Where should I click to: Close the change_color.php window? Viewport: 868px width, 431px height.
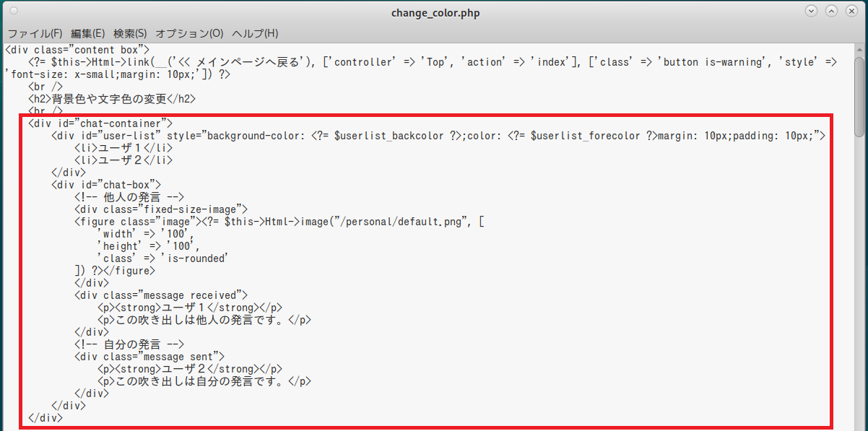click(852, 12)
